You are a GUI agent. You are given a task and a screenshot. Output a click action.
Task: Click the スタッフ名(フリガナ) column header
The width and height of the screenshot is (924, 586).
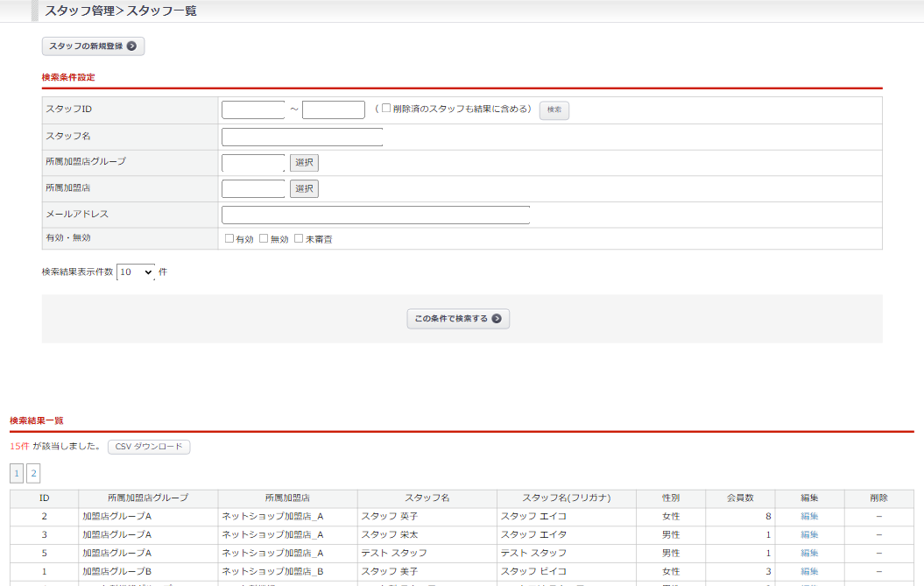click(567, 498)
